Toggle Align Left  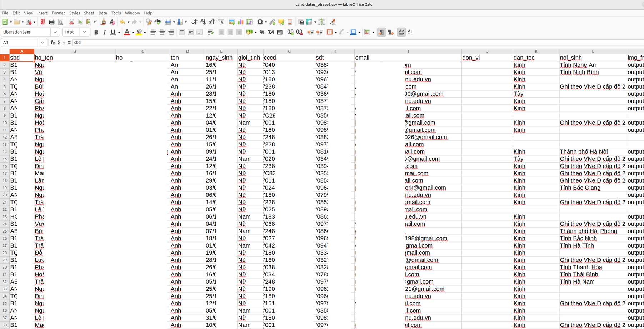pyautogui.click(x=153, y=32)
